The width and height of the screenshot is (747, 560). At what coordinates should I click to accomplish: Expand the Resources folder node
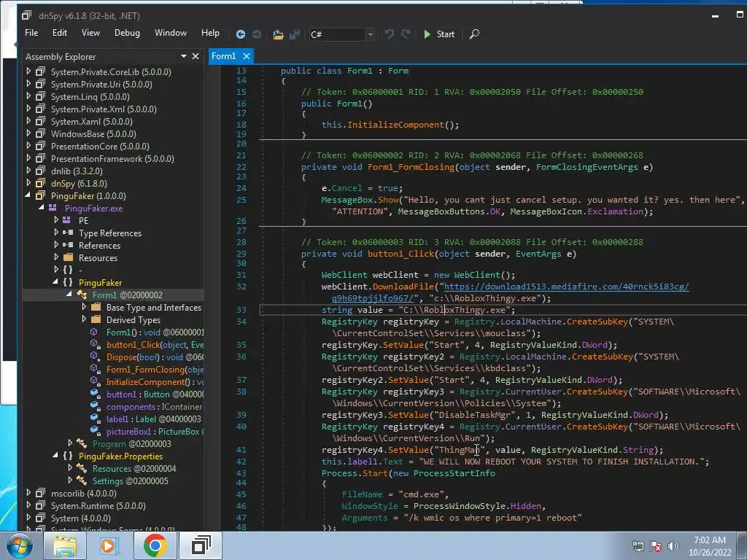pyautogui.click(x=56, y=257)
